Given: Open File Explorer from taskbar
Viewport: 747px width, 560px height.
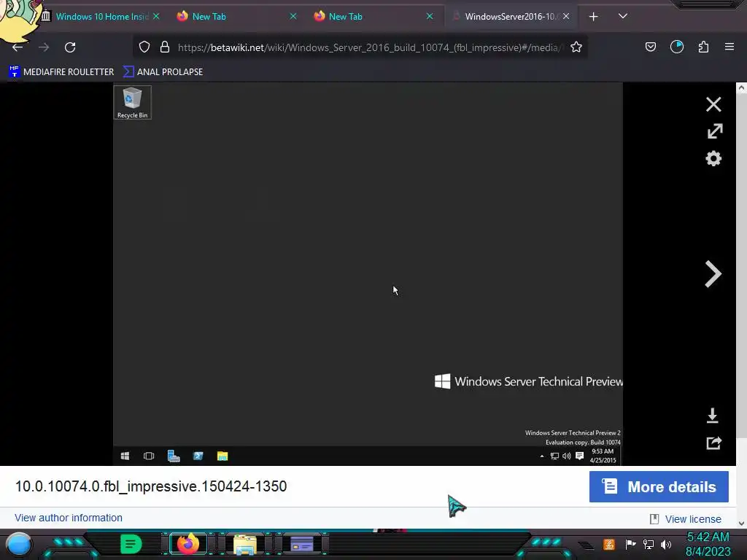Looking at the screenshot, I should (245, 545).
